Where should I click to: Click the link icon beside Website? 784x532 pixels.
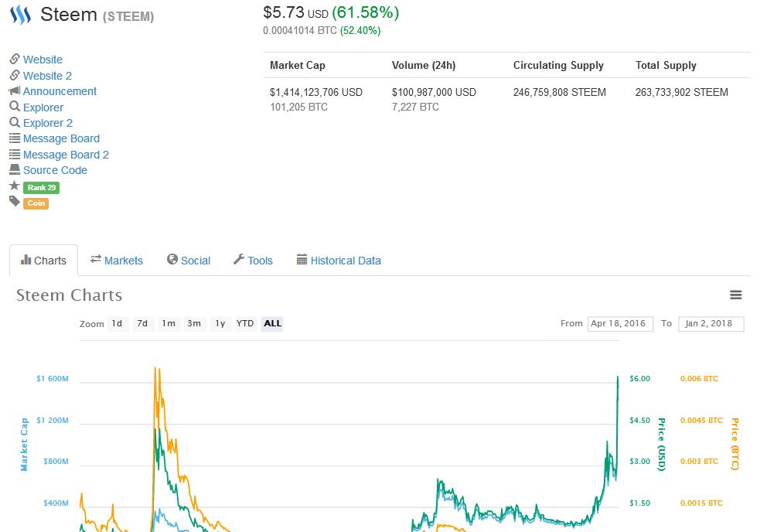tap(15, 59)
